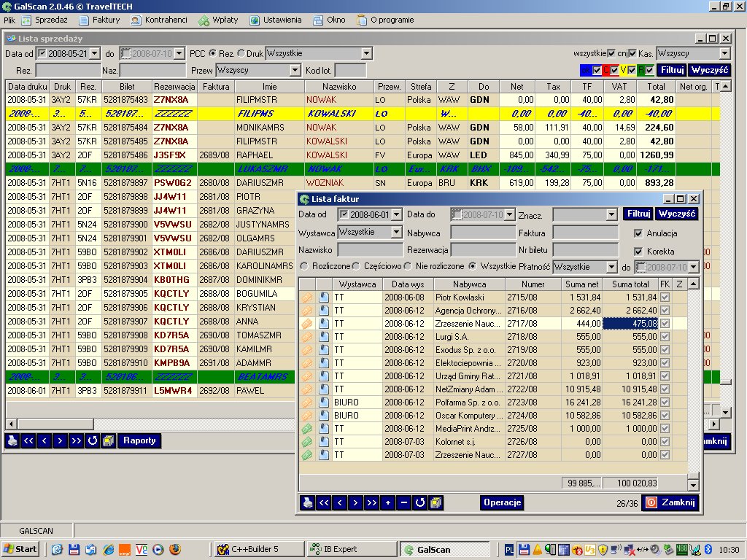The height and width of the screenshot is (560, 747).
Task: Click the floppy disk quick launch icon
Action: [74, 549]
